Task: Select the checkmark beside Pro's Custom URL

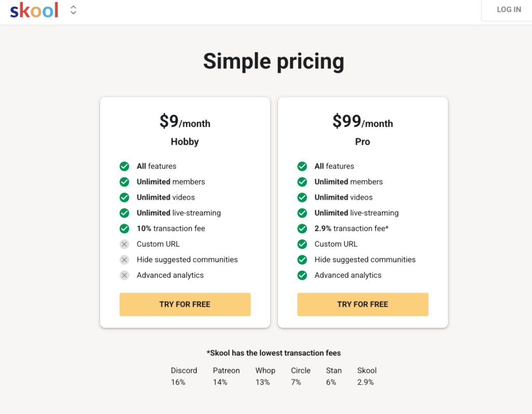Action: (x=302, y=244)
